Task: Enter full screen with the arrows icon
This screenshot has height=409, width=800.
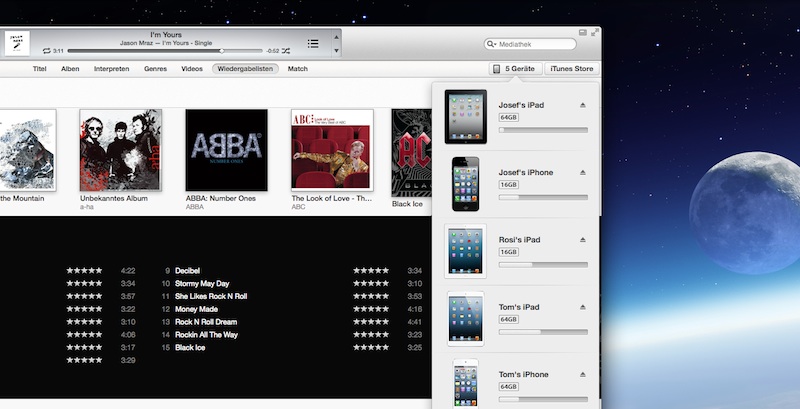Action: [x=595, y=33]
